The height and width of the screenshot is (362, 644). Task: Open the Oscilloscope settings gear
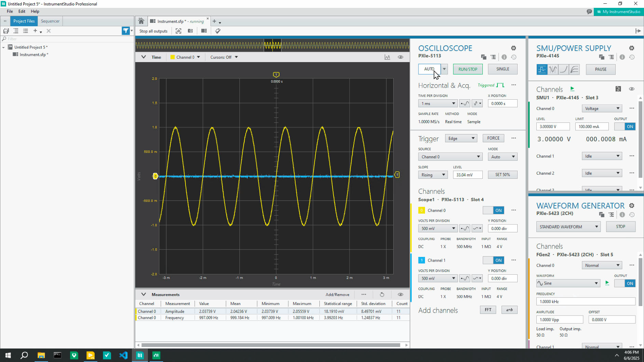click(513, 48)
